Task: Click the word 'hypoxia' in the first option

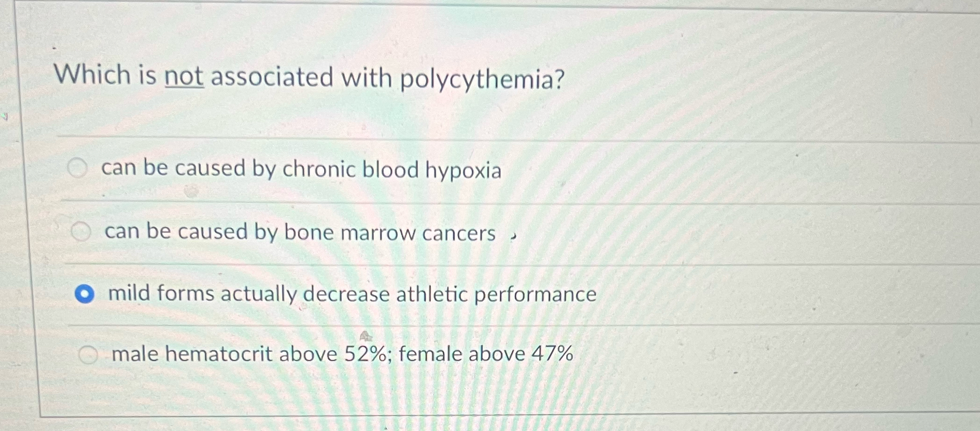Action: click(x=462, y=170)
